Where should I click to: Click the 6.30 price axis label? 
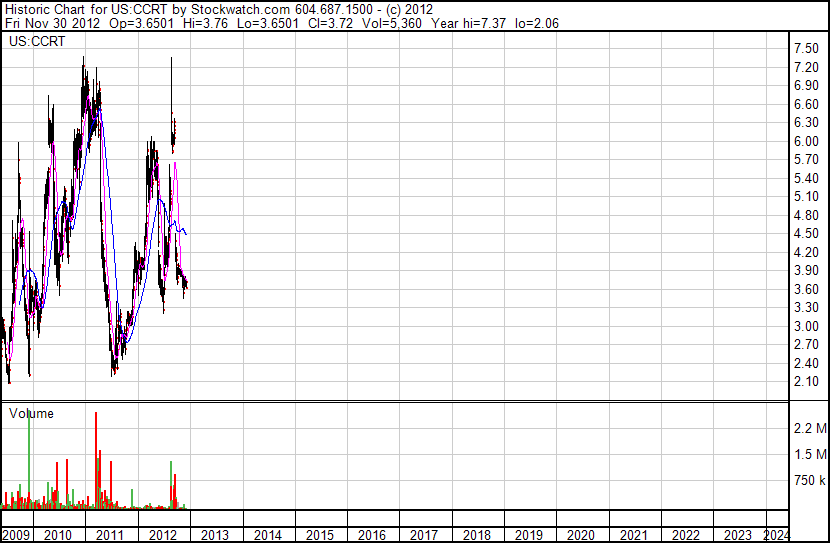coord(806,122)
